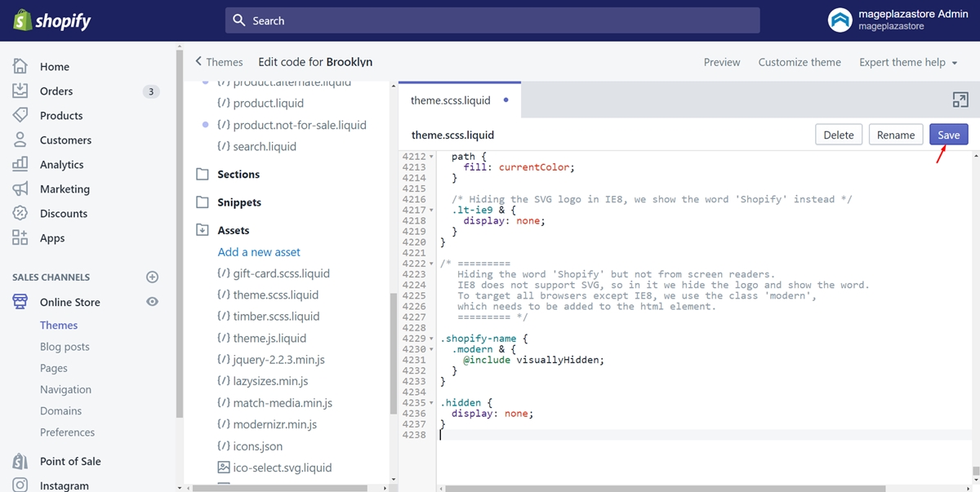Image resolution: width=980 pixels, height=492 pixels.
Task: Click ico-select.svg.liquid image file icon
Action: pyautogui.click(x=223, y=468)
